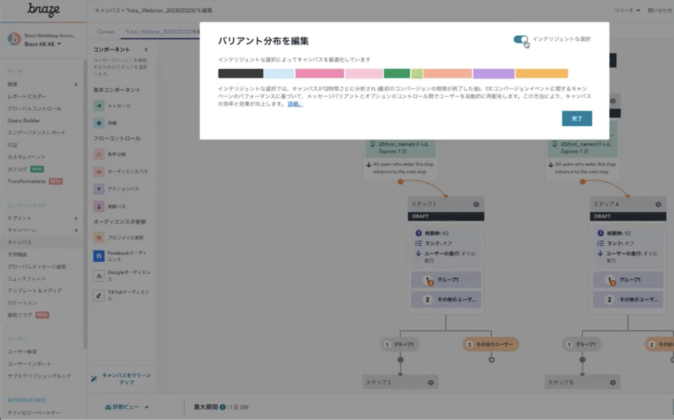Select the アクションパス component icon

tap(99, 189)
